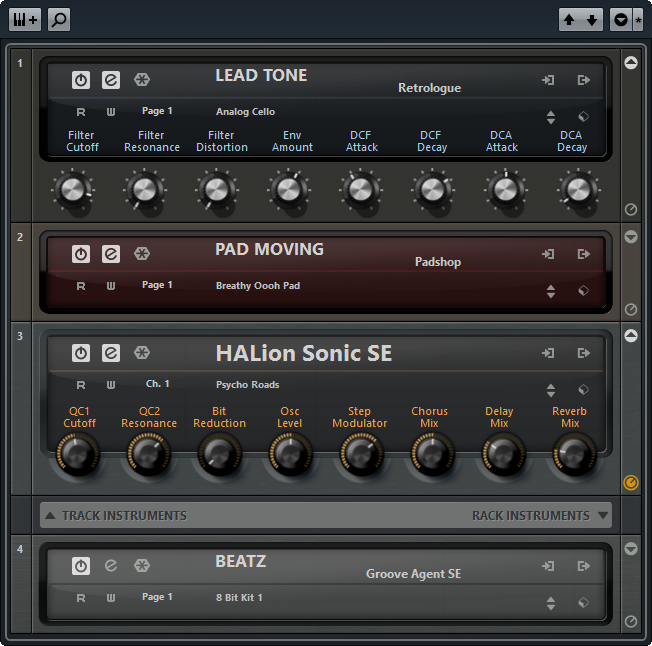Collapse HALion Sonic SE quick controls

(x=631, y=335)
